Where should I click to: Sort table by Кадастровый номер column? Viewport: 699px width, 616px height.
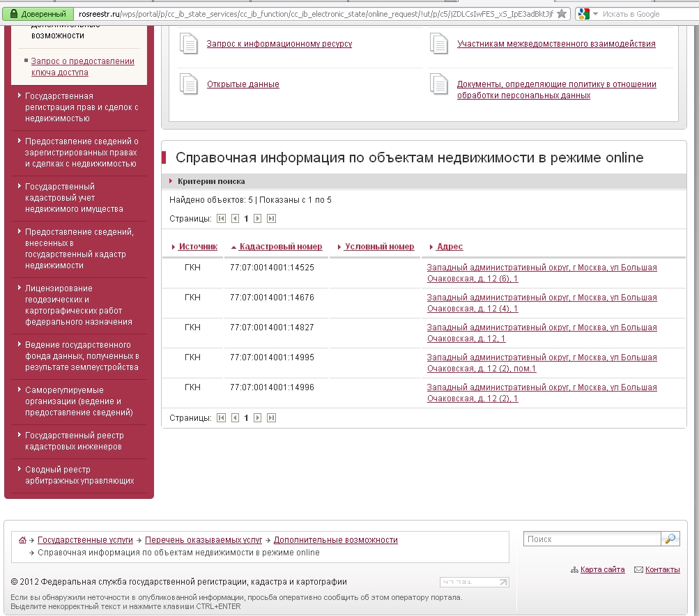pos(280,247)
